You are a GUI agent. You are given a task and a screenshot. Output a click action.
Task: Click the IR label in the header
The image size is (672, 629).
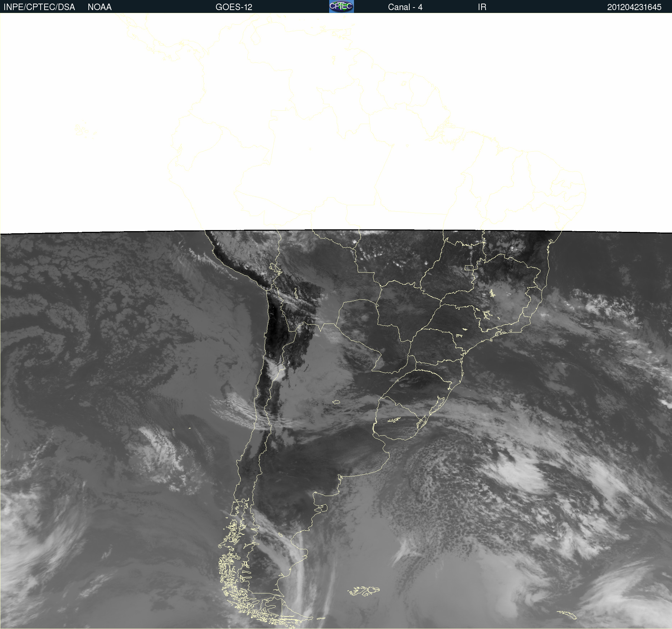[x=482, y=7]
